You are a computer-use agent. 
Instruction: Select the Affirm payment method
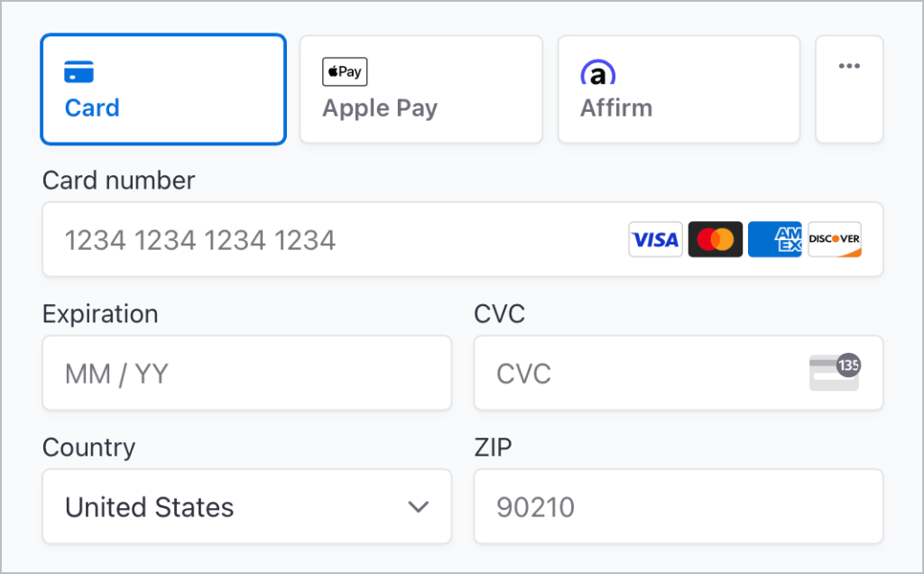(679, 88)
